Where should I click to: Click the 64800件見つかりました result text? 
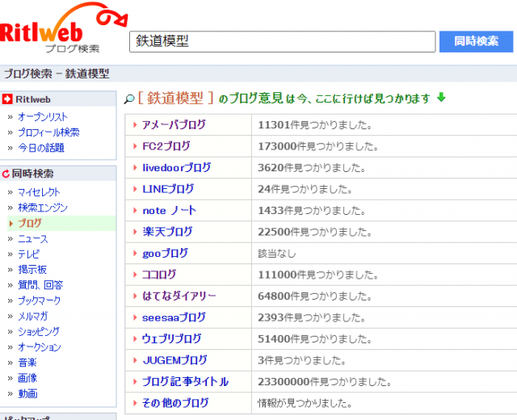click(315, 296)
